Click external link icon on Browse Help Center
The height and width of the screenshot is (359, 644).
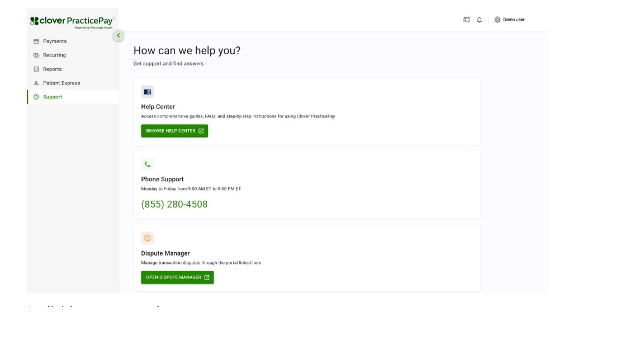201,131
